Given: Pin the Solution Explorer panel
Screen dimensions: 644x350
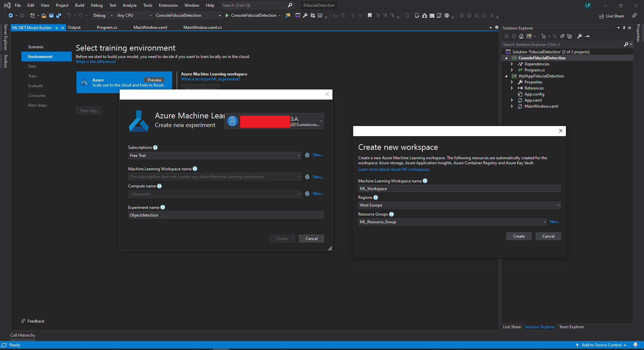Looking at the screenshot, I should (624, 28).
